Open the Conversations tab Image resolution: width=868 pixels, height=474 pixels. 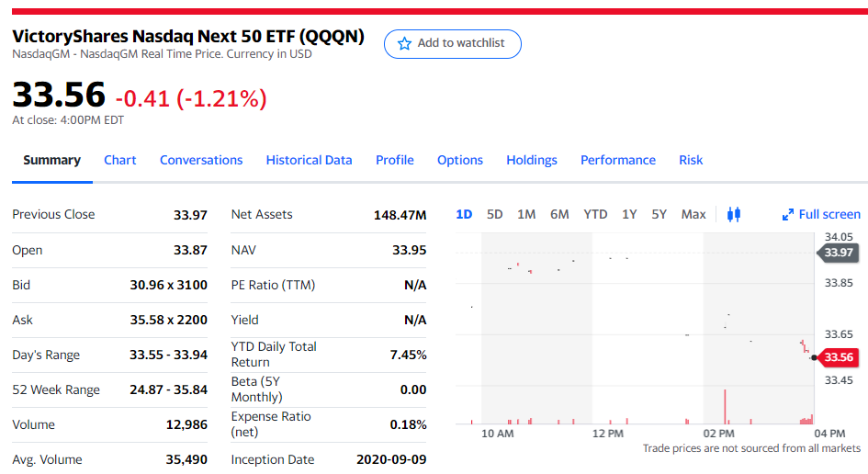[x=201, y=160]
